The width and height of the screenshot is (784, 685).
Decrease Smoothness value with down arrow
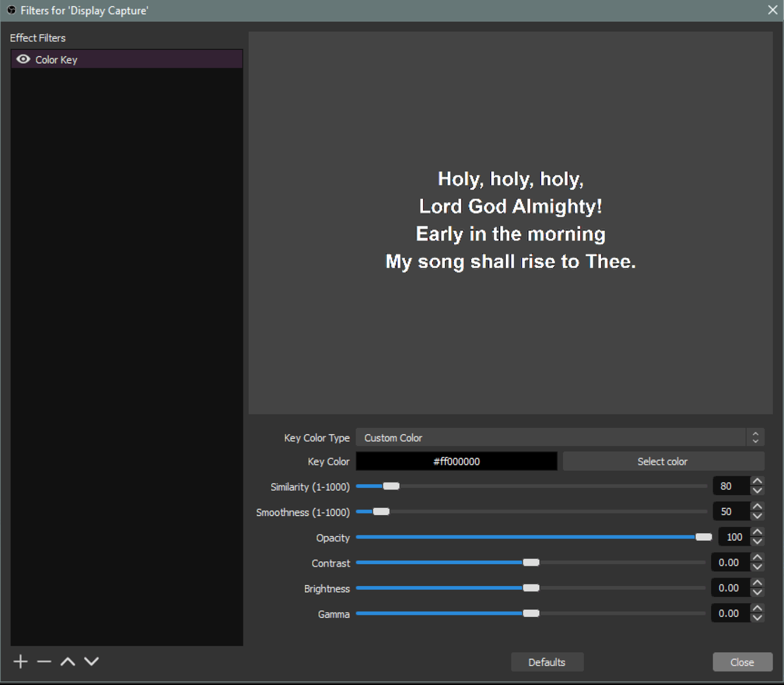[757, 516]
